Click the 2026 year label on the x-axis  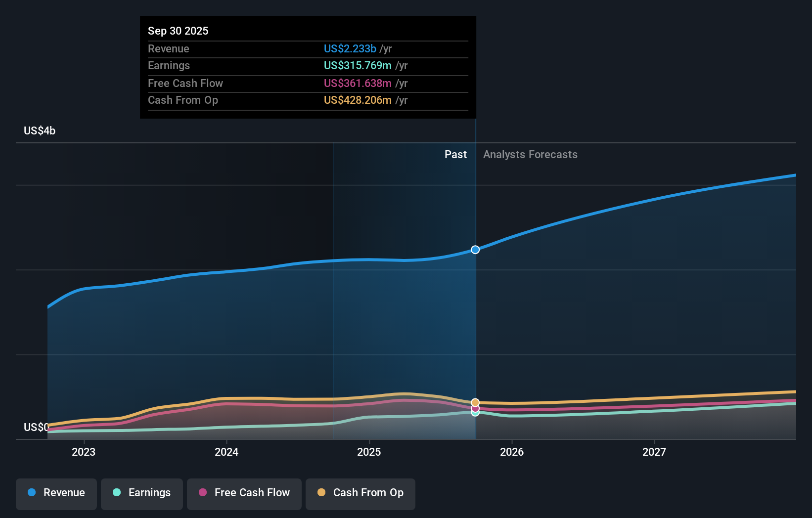(x=512, y=451)
